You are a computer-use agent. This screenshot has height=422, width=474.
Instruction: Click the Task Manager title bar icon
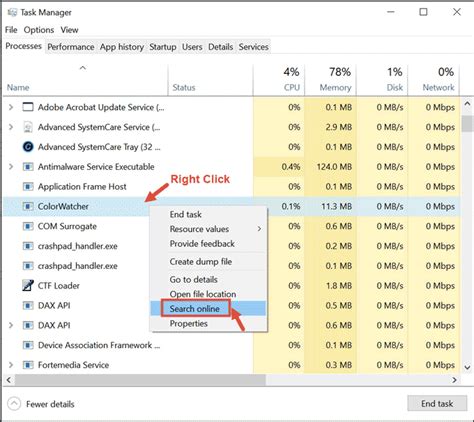tap(12, 13)
